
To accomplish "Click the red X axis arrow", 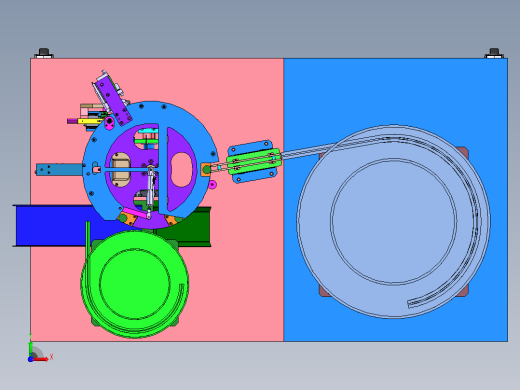I will (41, 359).
